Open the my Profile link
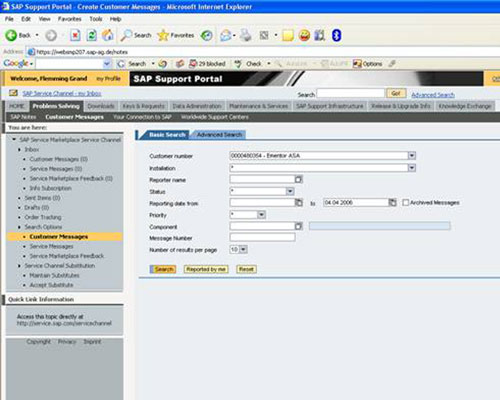The height and width of the screenshot is (400, 500). point(108,79)
